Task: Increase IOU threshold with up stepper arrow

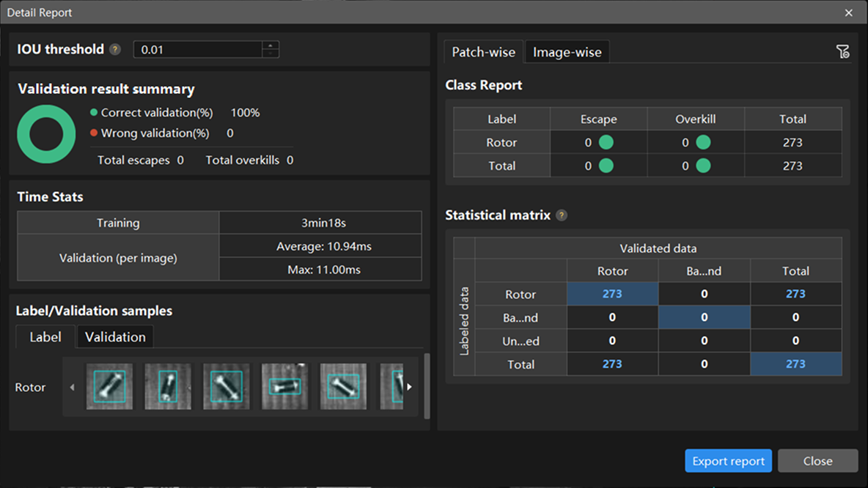Action: [x=271, y=45]
